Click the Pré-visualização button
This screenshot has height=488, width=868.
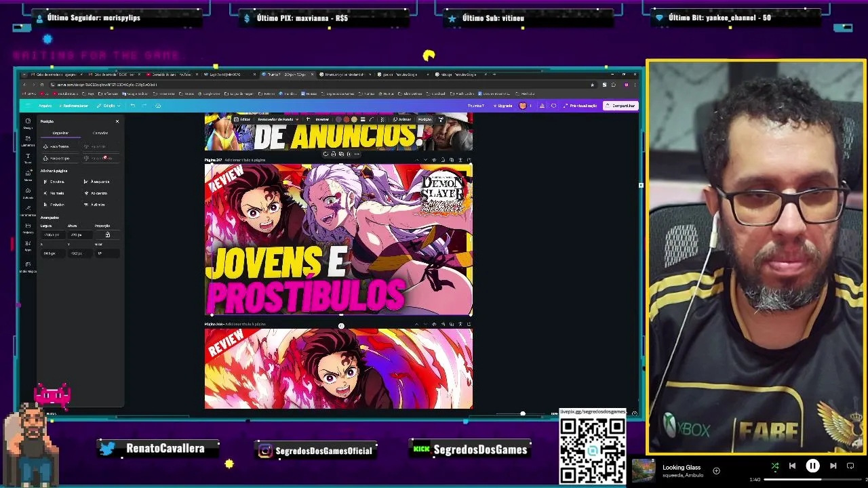(580, 106)
